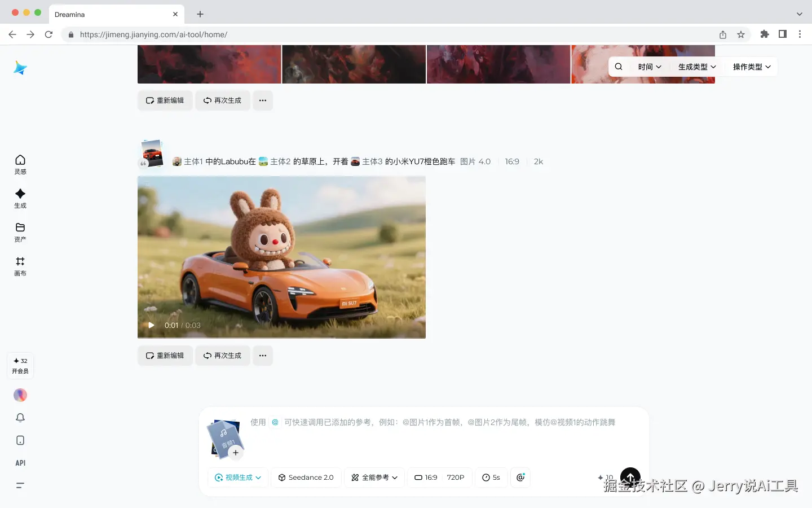The image size is (812, 508).
Task: Go forward in browser history
Action: tap(30, 34)
